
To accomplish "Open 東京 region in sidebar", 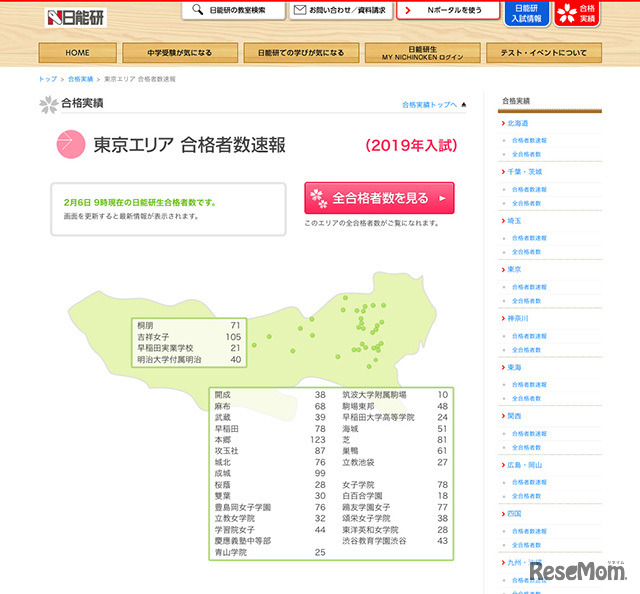I will pyautogui.click(x=514, y=269).
